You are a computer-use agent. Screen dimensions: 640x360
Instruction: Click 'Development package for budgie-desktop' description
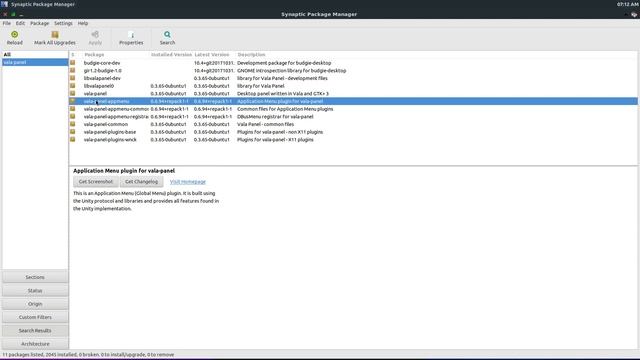(284, 63)
